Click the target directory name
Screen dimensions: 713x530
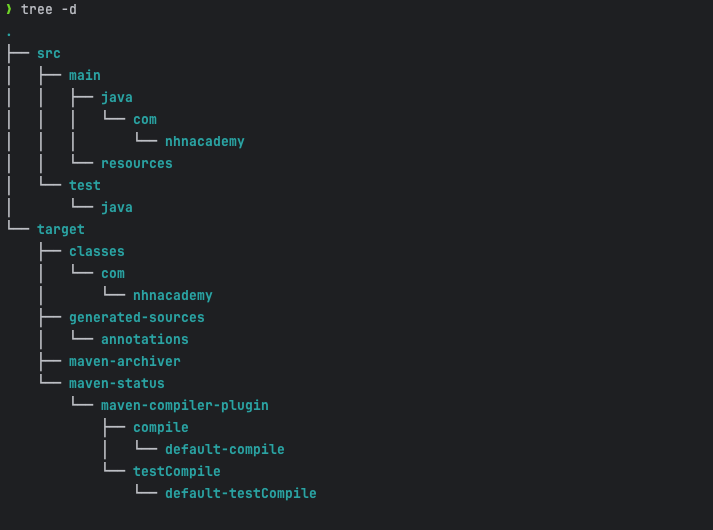60,230
